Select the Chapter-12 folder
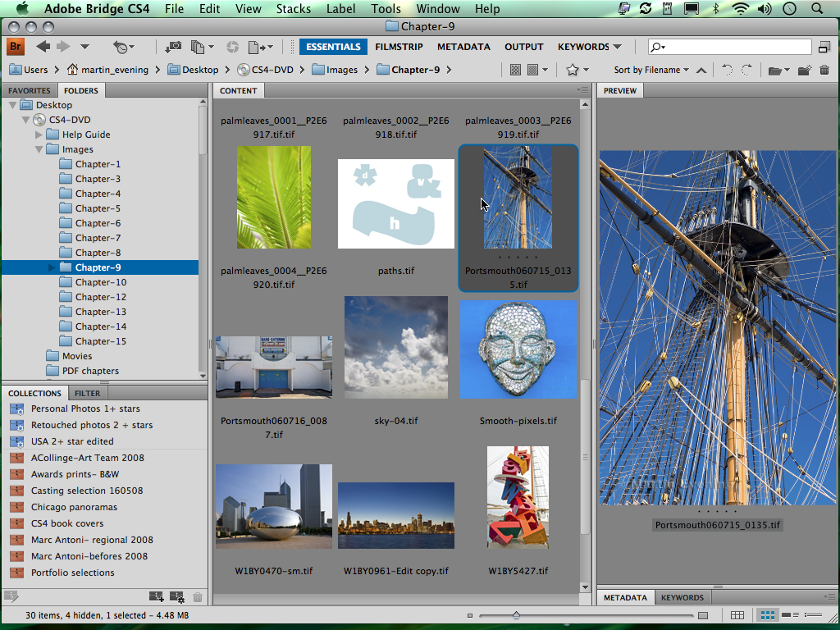 tap(99, 297)
